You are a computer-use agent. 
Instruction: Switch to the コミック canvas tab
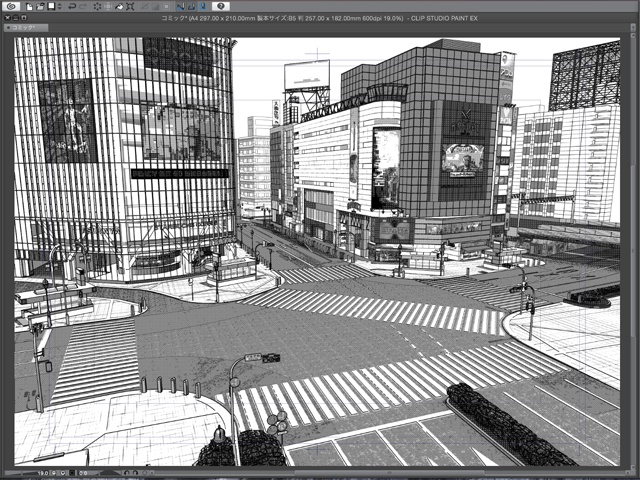(x=26, y=27)
